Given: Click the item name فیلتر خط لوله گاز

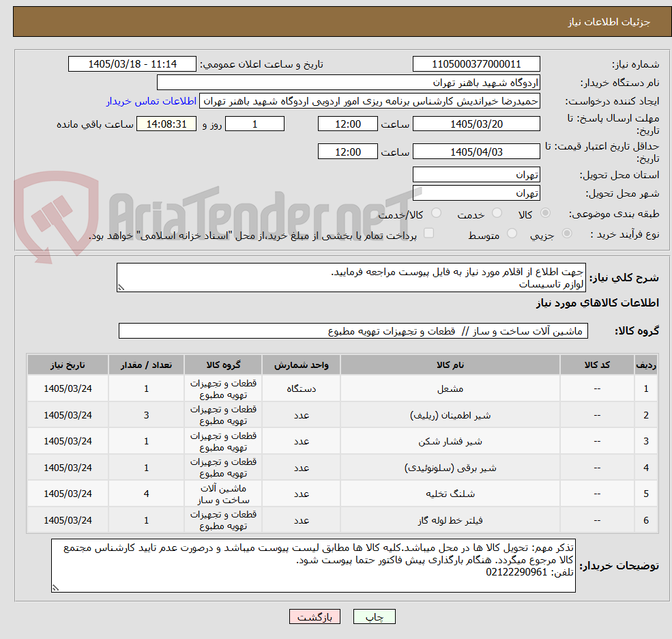Looking at the screenshot, I should click(450, 520).
